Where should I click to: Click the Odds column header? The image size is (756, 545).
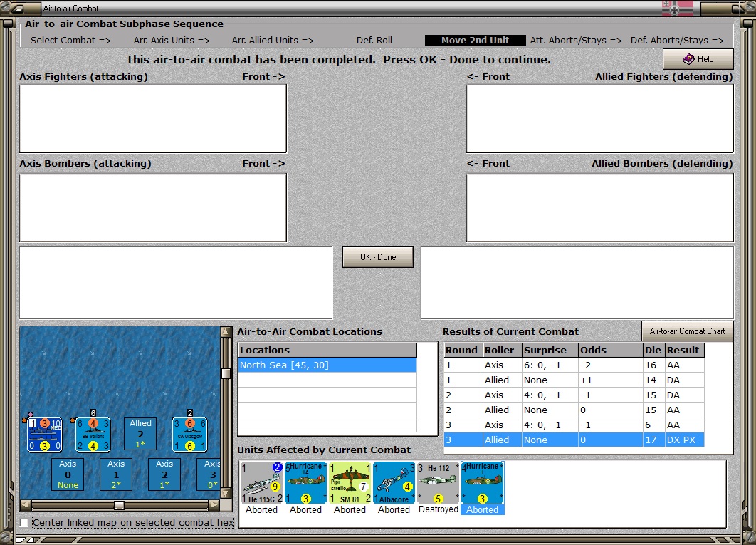point(610,350)
